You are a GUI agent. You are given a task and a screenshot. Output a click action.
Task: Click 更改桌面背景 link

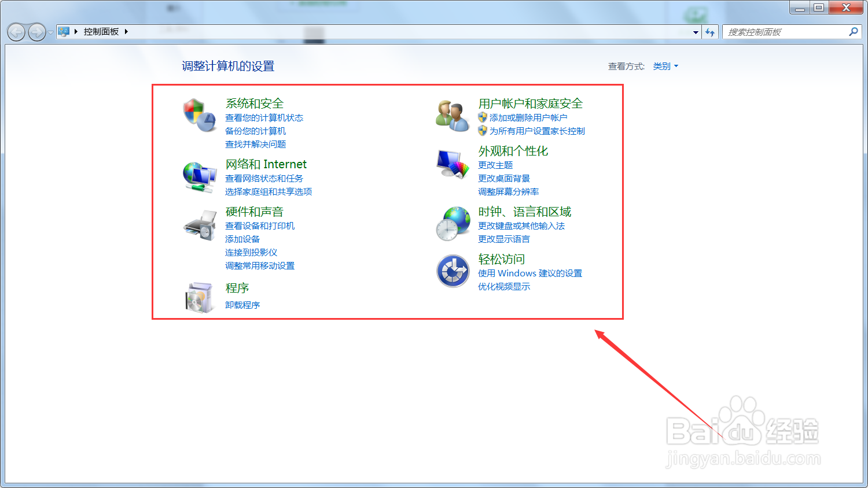[x=504, y=179]
